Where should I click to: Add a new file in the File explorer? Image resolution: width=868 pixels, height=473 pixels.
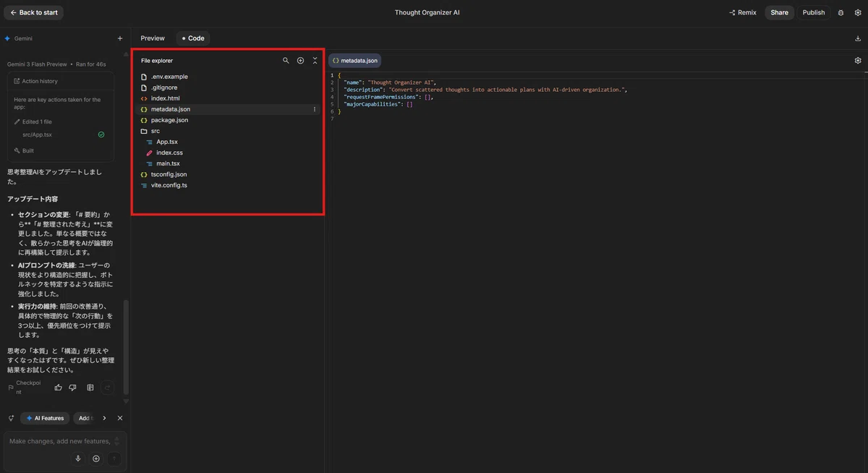300,61
